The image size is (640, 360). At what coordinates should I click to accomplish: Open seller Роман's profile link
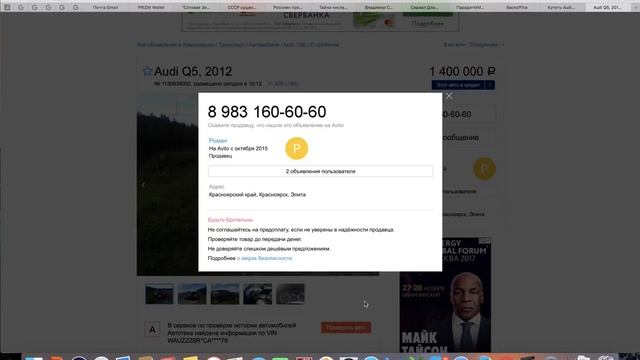(218, 140)
